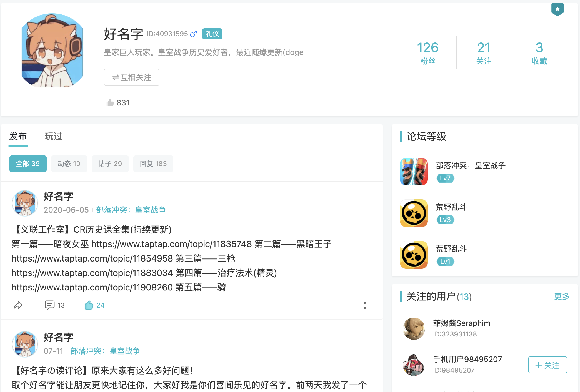
Task: Switch to the 玩过 tab
Action: coord(54,136)
